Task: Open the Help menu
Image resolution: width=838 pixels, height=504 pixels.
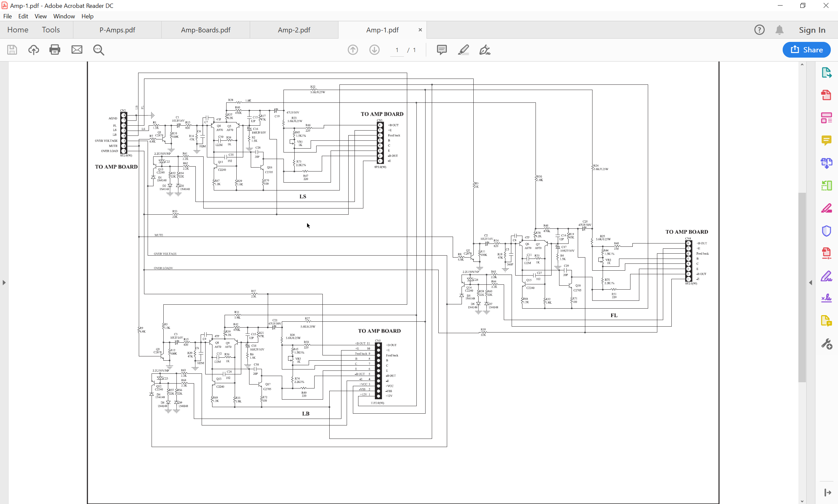Action: click(x=87, y=16)
